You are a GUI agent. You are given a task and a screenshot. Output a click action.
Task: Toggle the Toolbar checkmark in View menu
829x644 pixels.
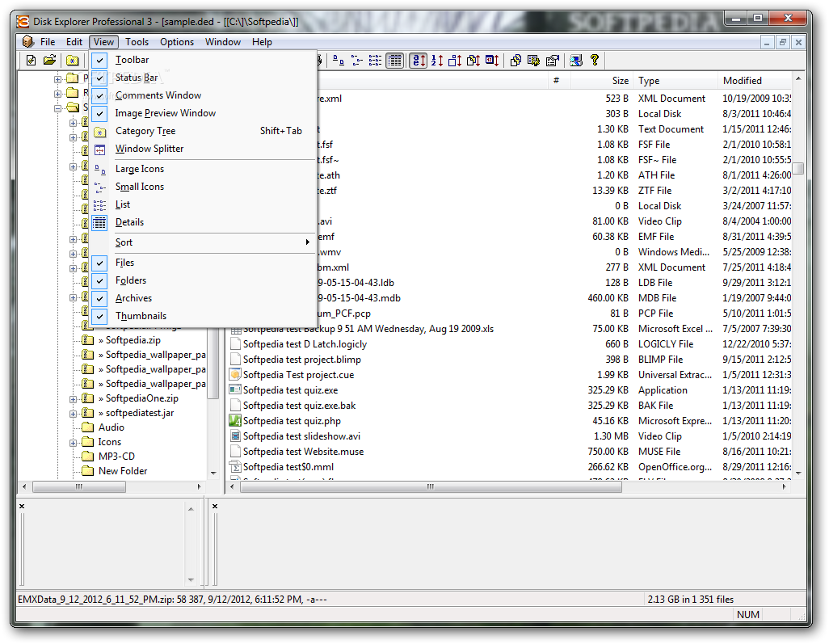pos(99,61)
